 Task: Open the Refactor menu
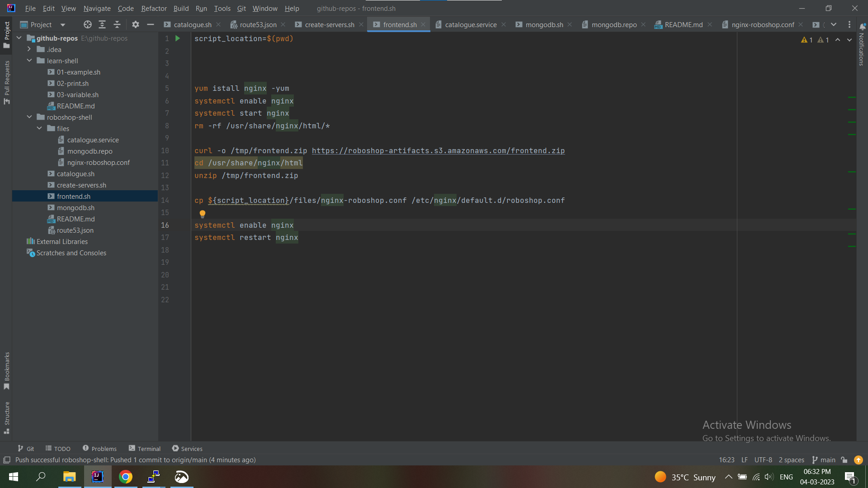154,9
